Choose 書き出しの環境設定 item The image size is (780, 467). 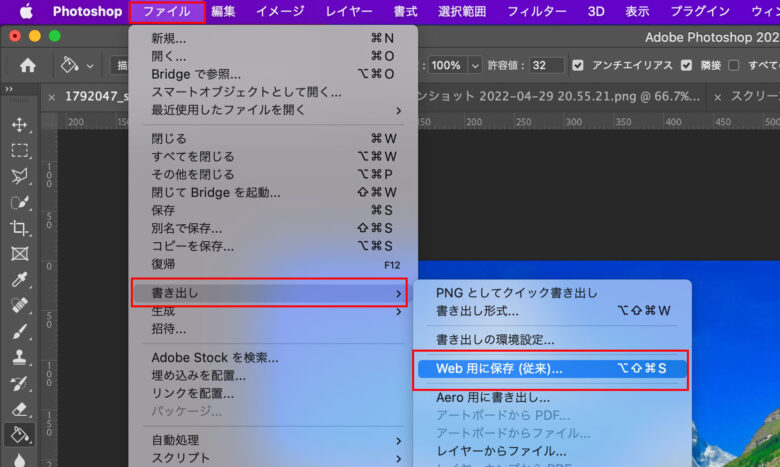tap(552, 340)
